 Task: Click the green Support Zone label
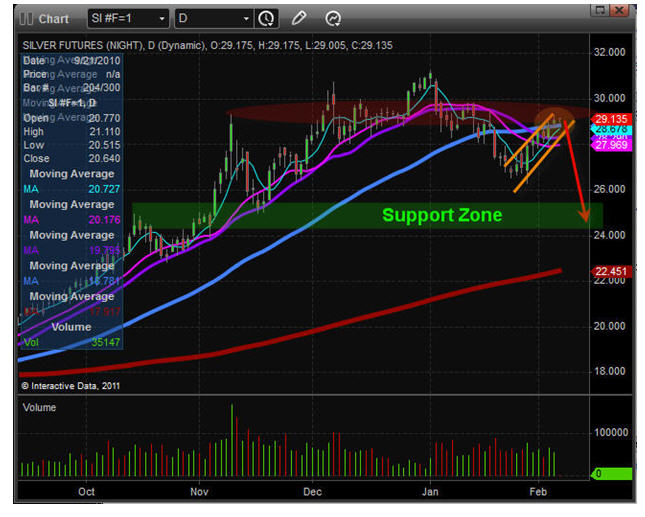click(441, 215)
